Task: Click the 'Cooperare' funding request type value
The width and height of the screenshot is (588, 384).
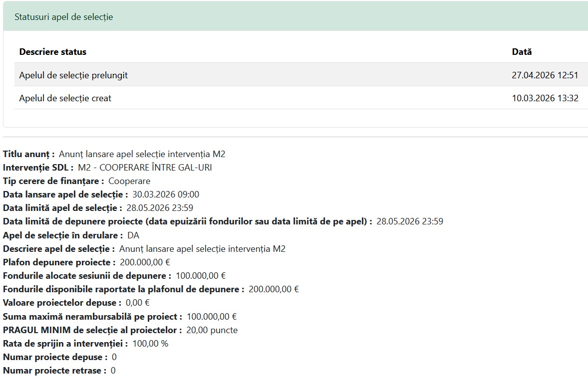Action: point(129,181)
